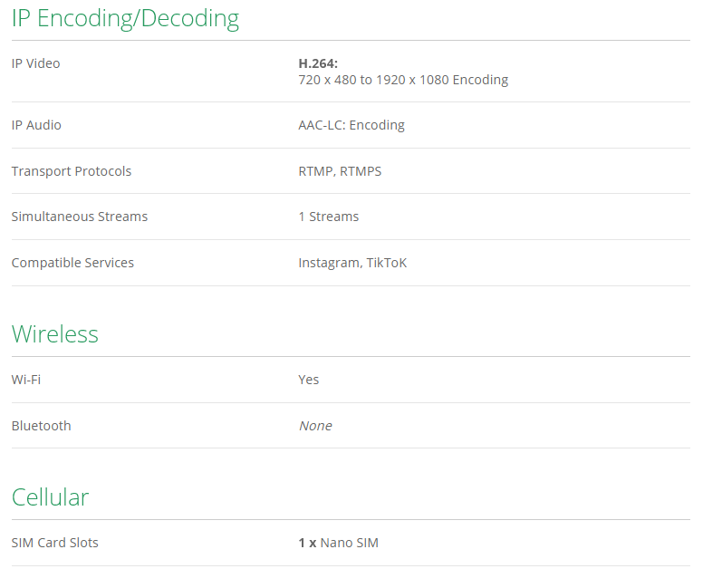
Task: Click the Compatible Services label
Action: point(72,263)
